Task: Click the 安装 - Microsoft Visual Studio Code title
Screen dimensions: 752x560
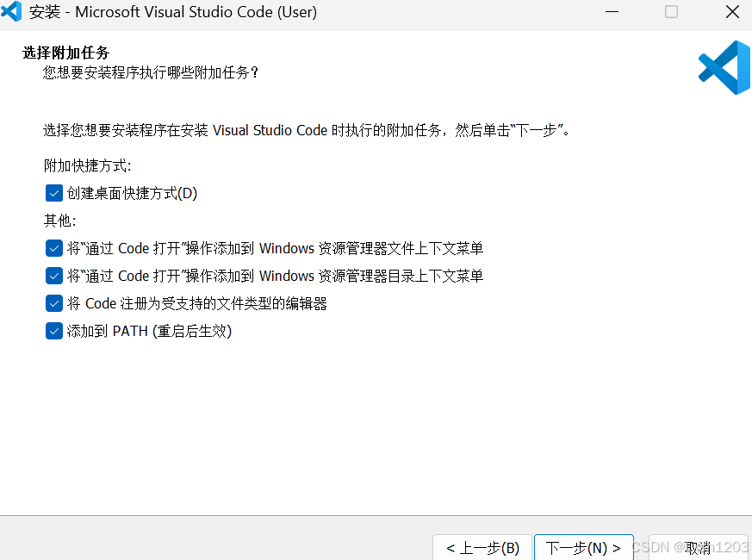Action: click(172, 12)
